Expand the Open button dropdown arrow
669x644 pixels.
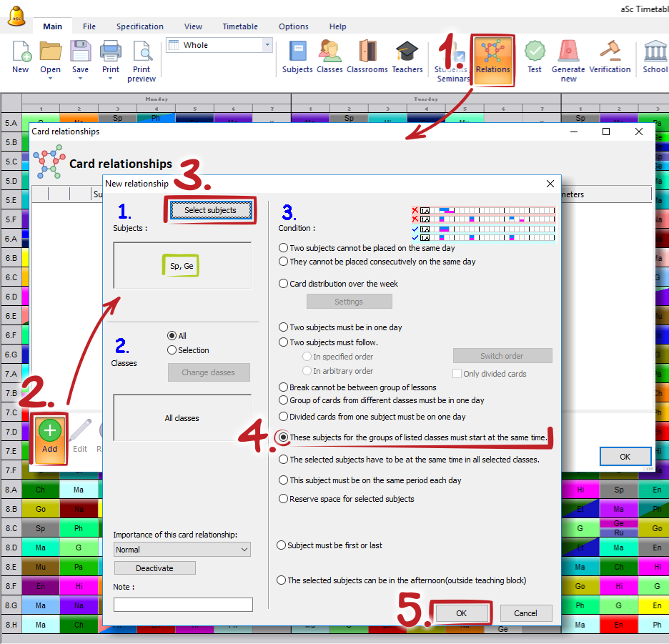[x=50, y=79]
